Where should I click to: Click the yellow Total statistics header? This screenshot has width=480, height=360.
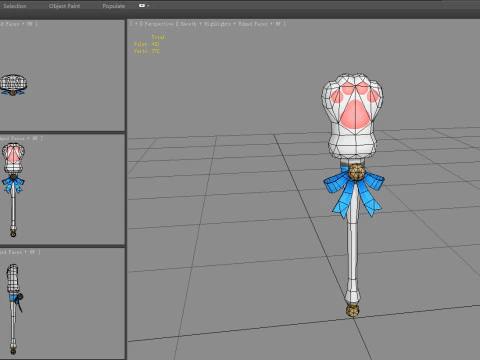pos(158,37)
